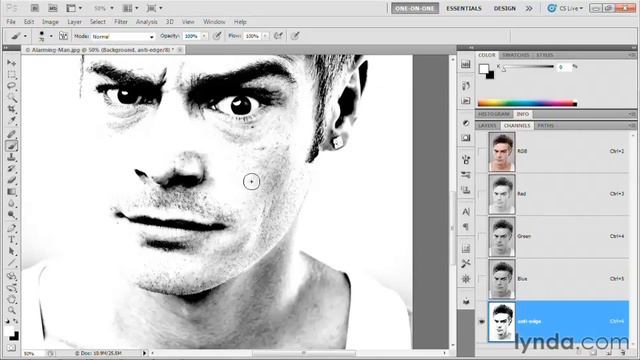Open the Window menu
Viewport: 640px width, 360px height.
[x=214, y=22]
